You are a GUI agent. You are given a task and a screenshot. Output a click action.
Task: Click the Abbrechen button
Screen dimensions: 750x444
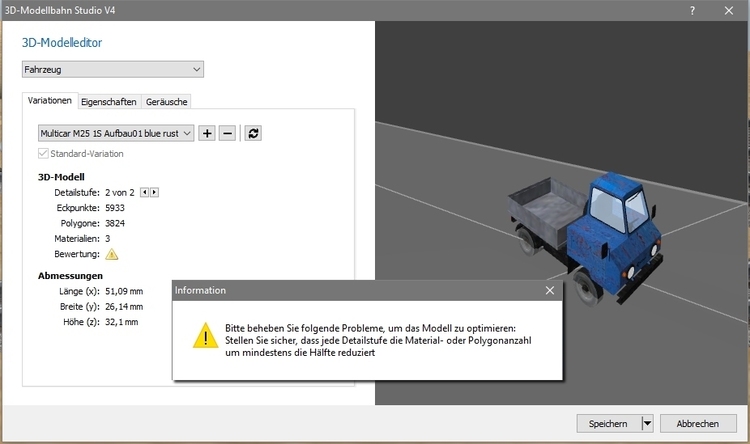pyautogui.click(x=698, y=423)
